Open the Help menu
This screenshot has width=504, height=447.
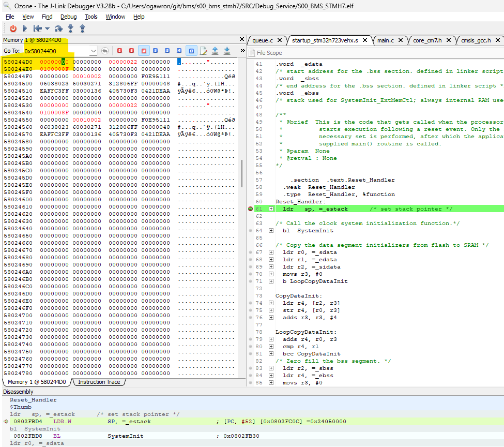(139, 17)
